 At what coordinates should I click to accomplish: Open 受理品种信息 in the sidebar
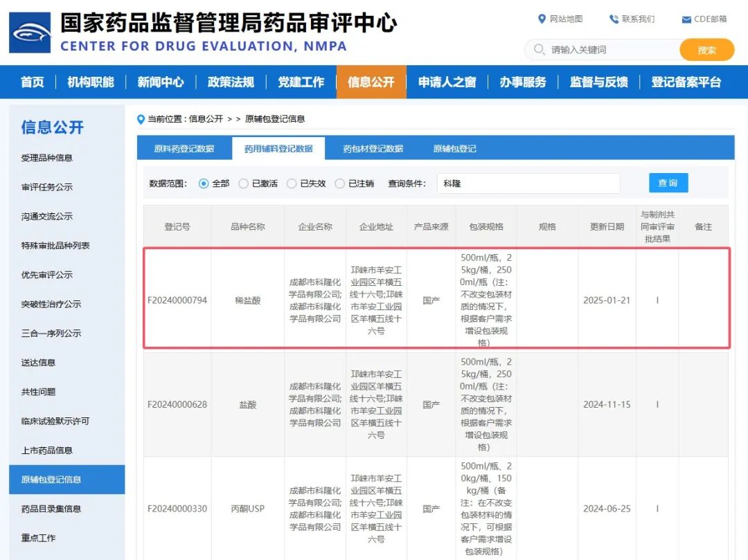tap(47, 158)
